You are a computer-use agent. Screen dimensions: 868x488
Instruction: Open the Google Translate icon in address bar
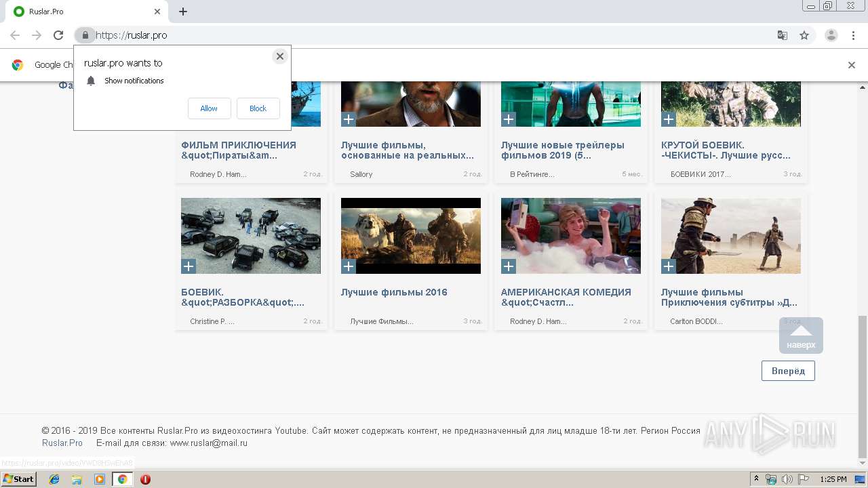tap(782, 35)
